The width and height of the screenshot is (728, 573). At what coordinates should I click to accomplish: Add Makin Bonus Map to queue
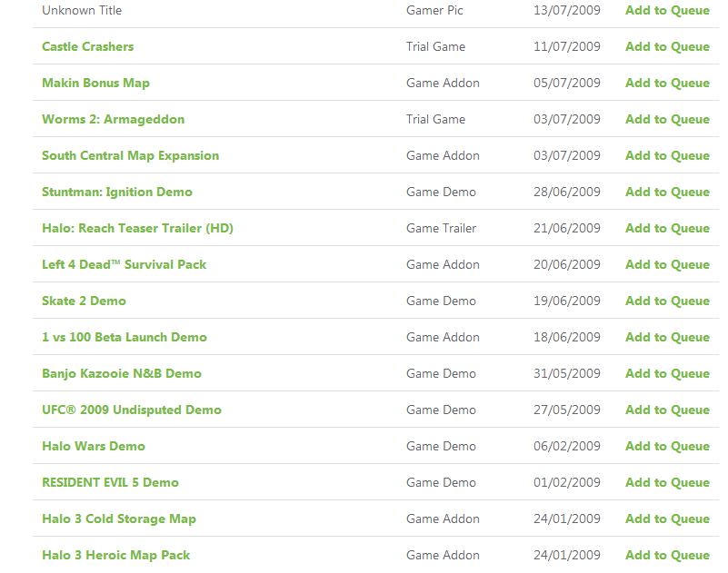pyautogui.click(x=667, y=83)
